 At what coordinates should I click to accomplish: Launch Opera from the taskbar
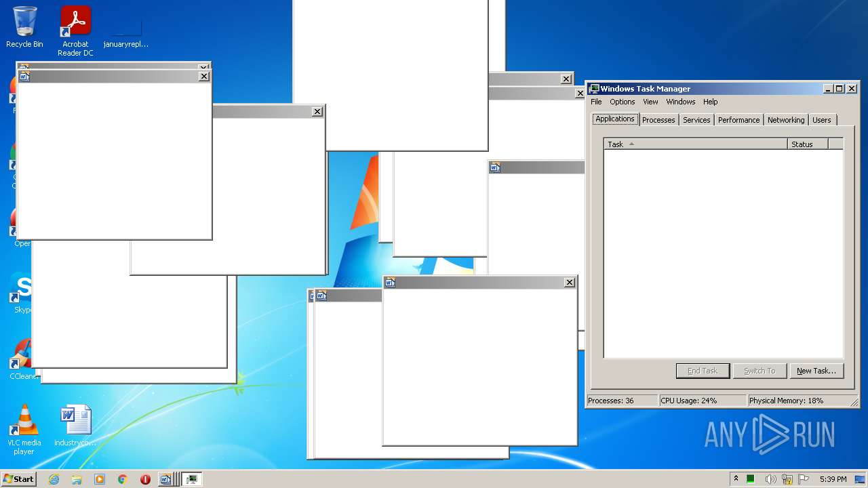(x=145, y=479)
